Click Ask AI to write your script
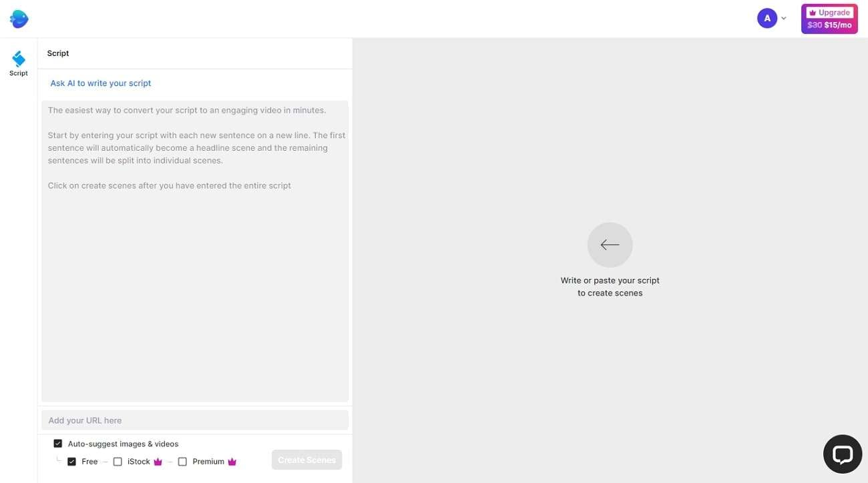Image resolution: width=868 pixels, height=483 pixels. [101, 83]
